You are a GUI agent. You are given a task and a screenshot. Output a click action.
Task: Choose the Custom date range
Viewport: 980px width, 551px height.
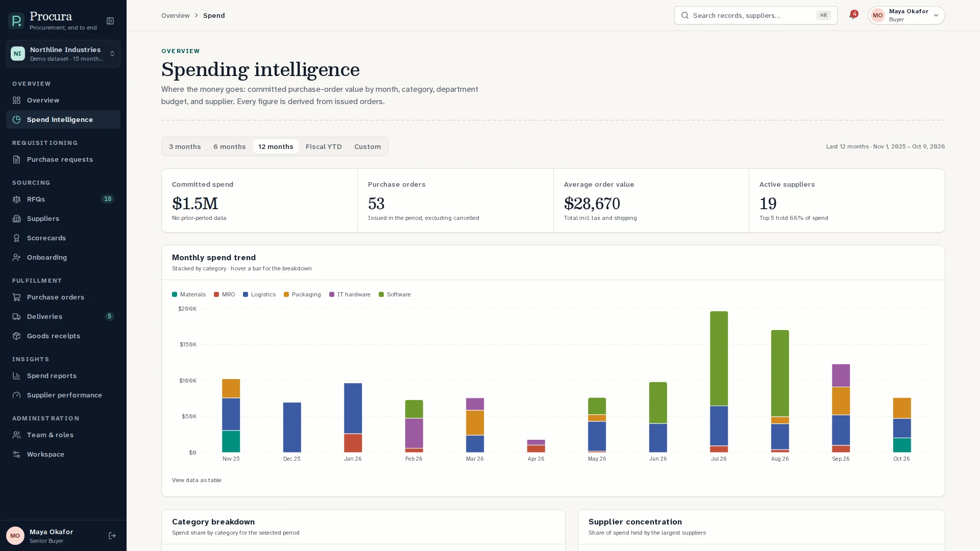click(x=367, y=146)
